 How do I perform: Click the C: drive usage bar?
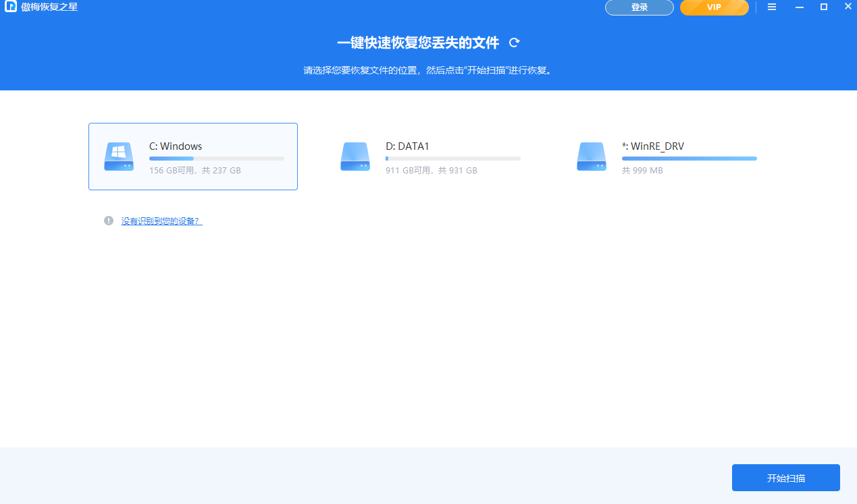point(216,158)
